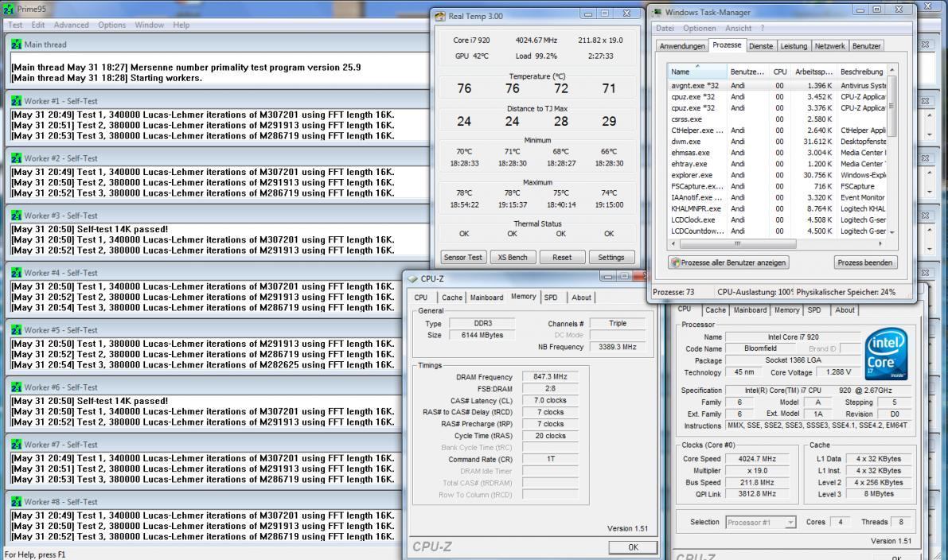Sort processes by CPU column header
This screenshot has height=560, width=948.
pos(780,72)
